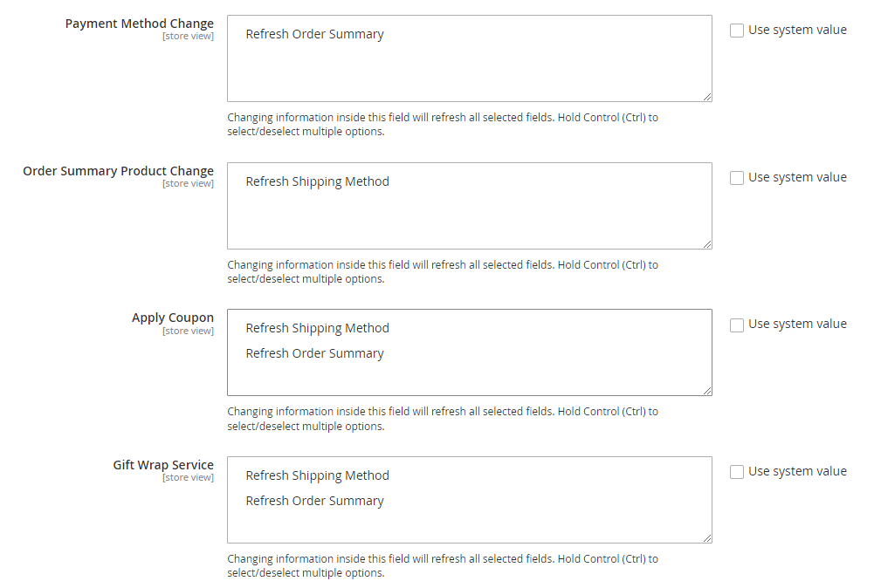Screen dimensions: 874x588
Task: Click resize handle of Gift Wrap Service box
Action: point(707,538)
